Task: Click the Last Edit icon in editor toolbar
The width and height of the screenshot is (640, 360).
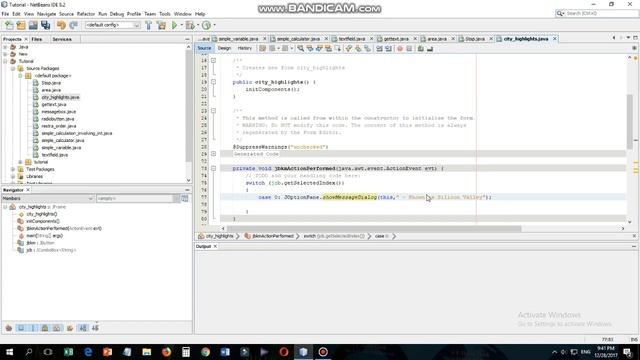Action: [x=262, y=49]
